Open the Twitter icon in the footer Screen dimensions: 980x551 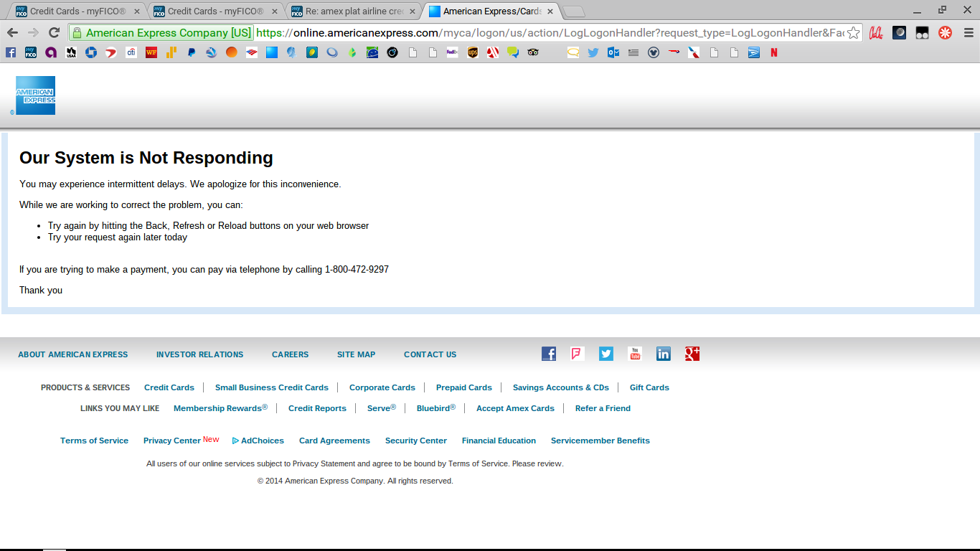pyautogui.click(x=606, y=354)
